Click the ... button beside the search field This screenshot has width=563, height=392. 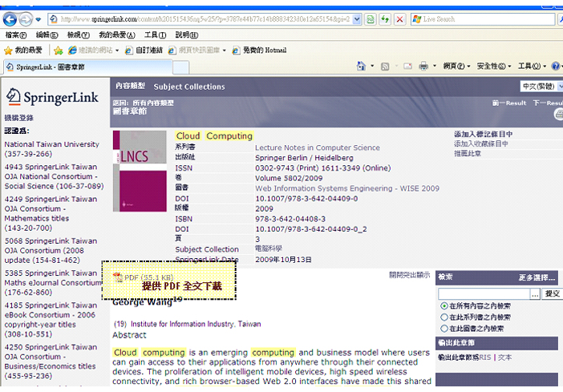535,294
